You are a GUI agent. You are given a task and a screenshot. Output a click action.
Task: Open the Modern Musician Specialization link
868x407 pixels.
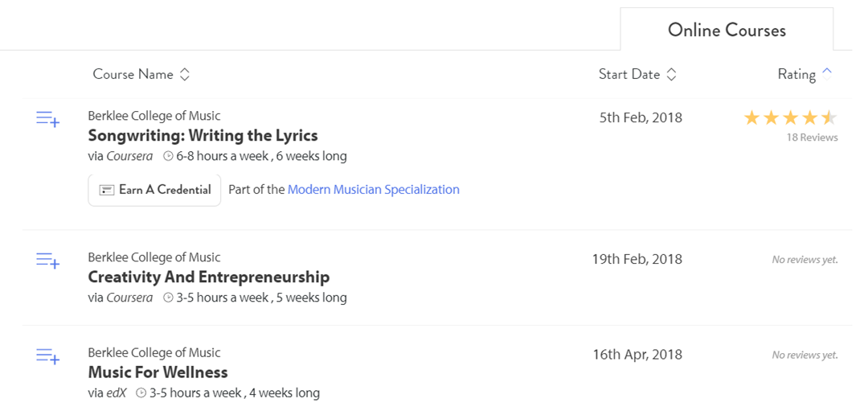tap(373, 190)
